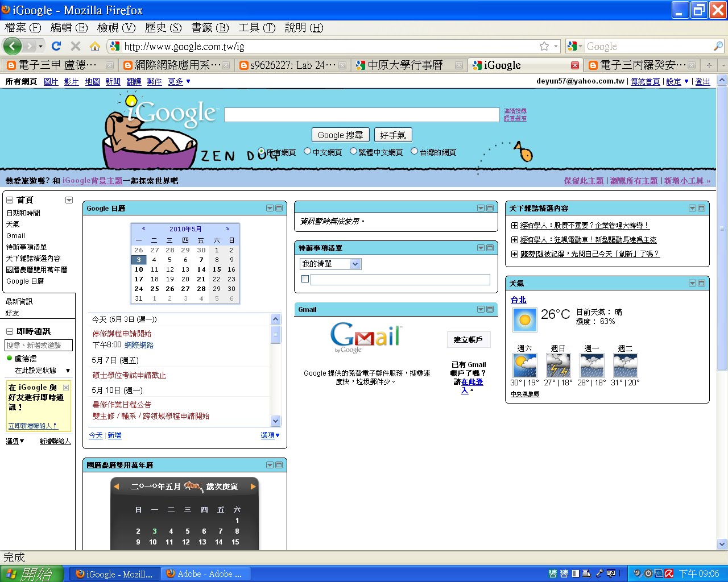Maximize the 國曆農曆雙用萬年曆 gadget
728x582 pixels.
[279, 465]
